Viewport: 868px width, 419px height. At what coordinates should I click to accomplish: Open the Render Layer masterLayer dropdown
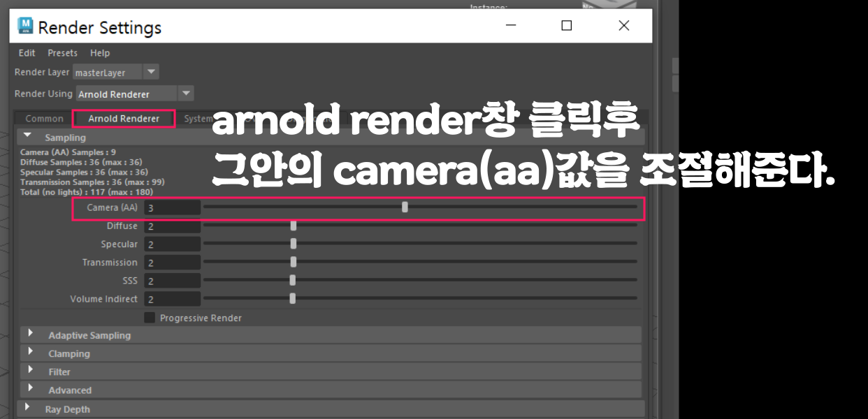116,72
